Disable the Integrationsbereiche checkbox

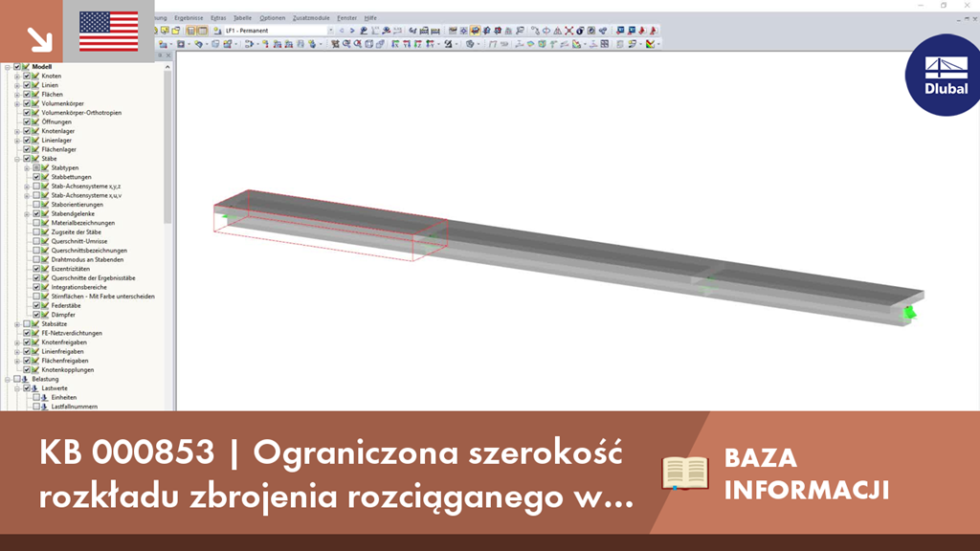pos(36,287)
